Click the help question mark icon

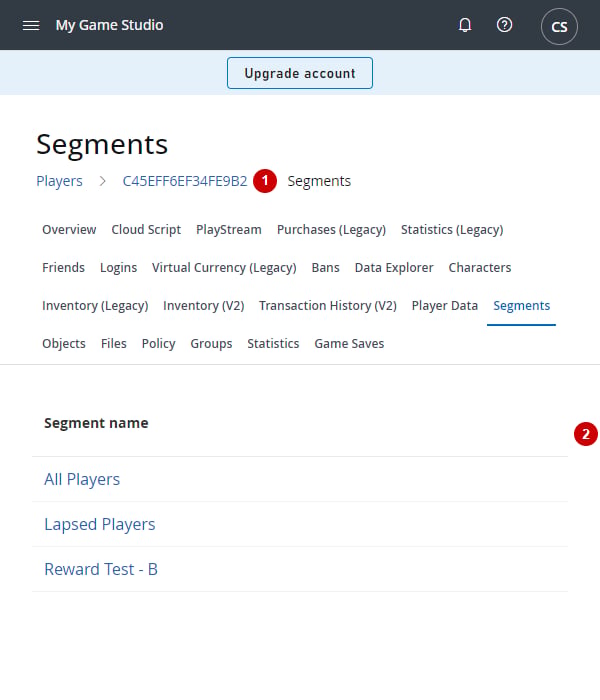coord(504,25)
